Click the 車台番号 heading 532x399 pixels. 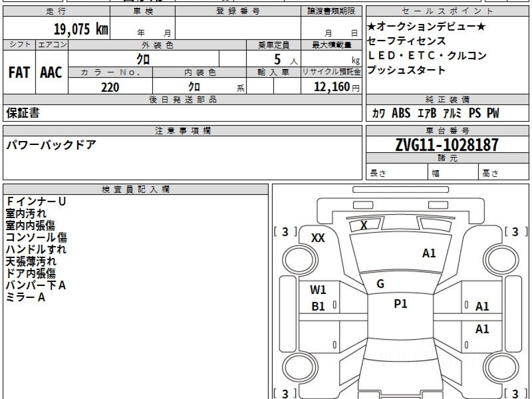(447, 131)
